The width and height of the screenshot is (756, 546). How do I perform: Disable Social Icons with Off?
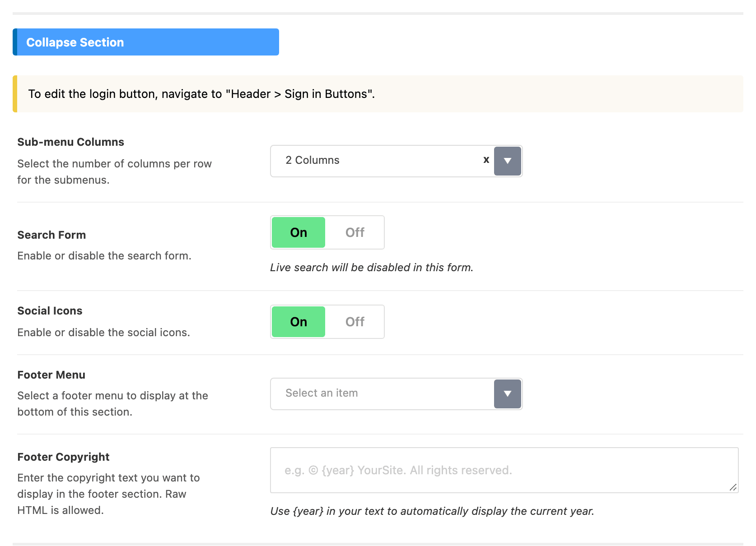pos(355,322)
